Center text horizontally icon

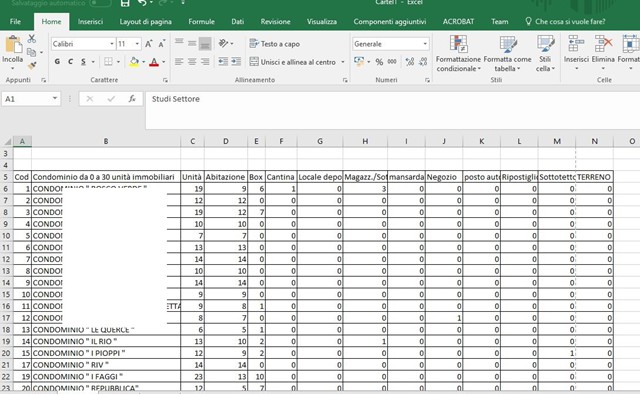(192, 62)
